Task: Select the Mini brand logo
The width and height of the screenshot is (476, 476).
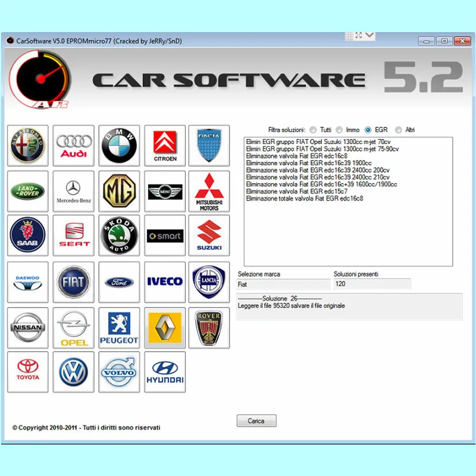Action: tap(165, 191)
